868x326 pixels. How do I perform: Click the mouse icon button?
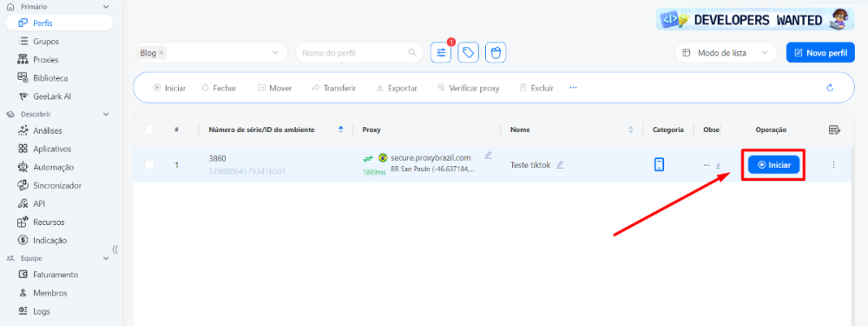pos(496,53)
